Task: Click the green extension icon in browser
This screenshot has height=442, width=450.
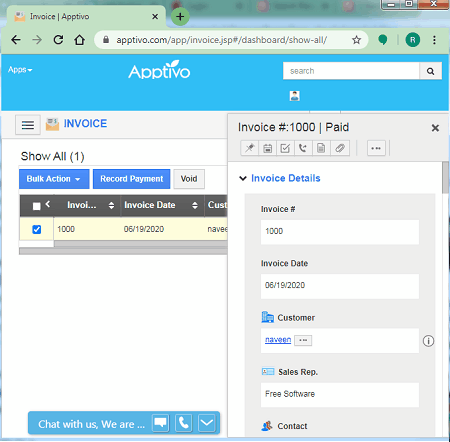Action: (383, 40)
